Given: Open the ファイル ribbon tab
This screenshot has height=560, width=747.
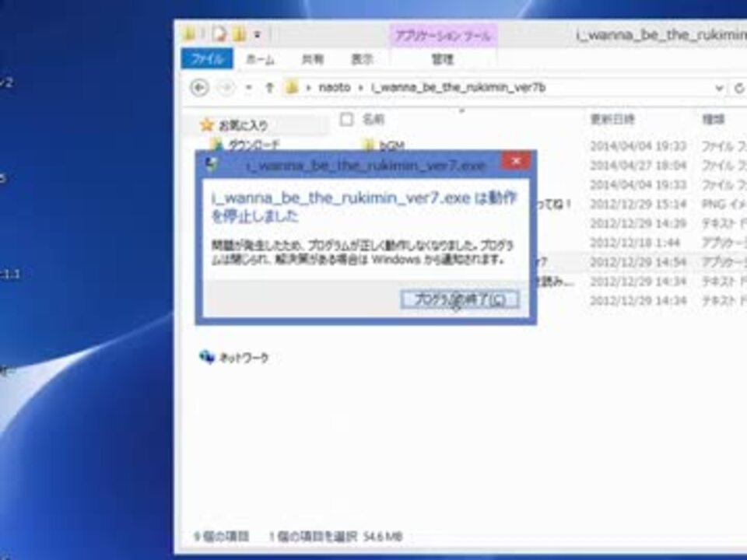Looking at the screenshot, I should [207, 59].
